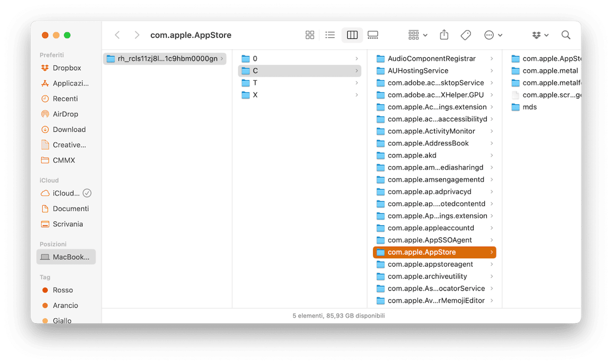The height and width of the screenshot is (364, 612).
Task: Select the com.apple.appstoreagent folder
Action: click(x=434, y=264)
